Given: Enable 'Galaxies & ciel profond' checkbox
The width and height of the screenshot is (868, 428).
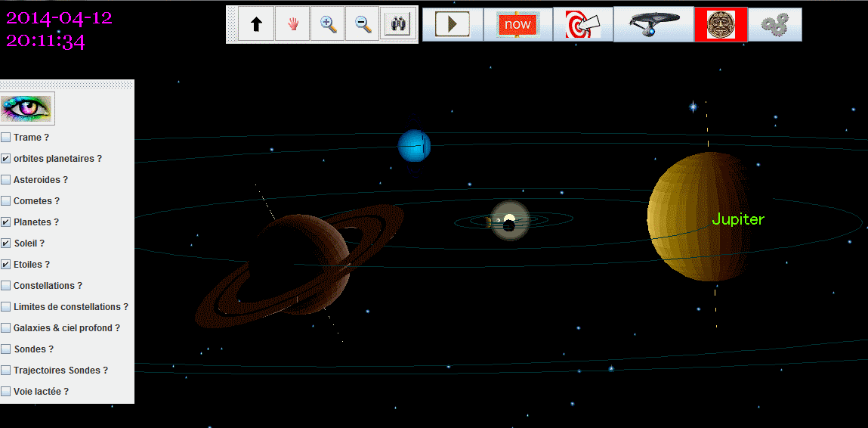Looking at the screenshot, I should (x=5, y=327).
